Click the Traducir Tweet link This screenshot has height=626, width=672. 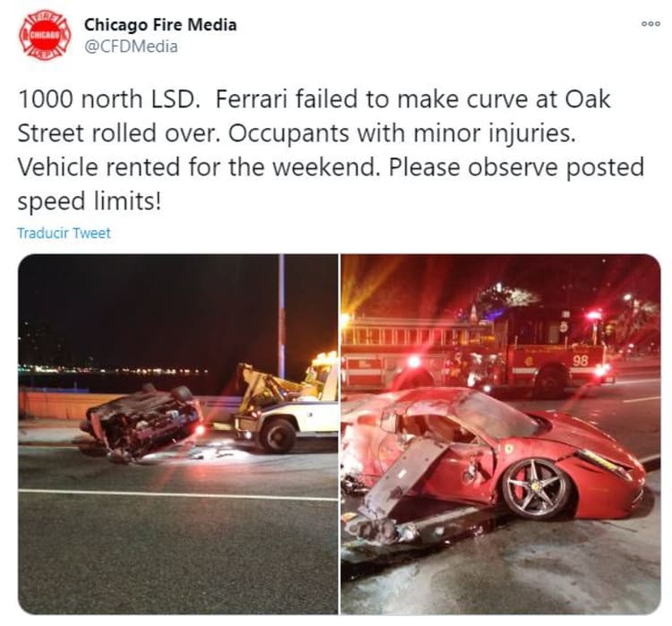tap(64, 233)
